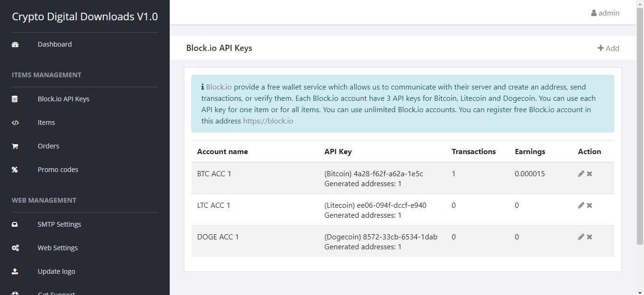Click the gears icon for Web Settings
This screenshot has width=644, height=295.
coord(15,248)
